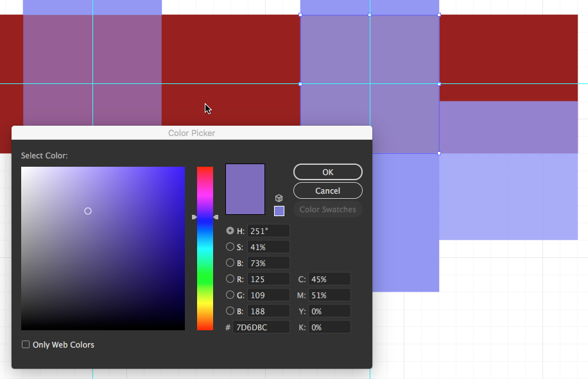Click the C cyan field showing 45%

[329, 279]
